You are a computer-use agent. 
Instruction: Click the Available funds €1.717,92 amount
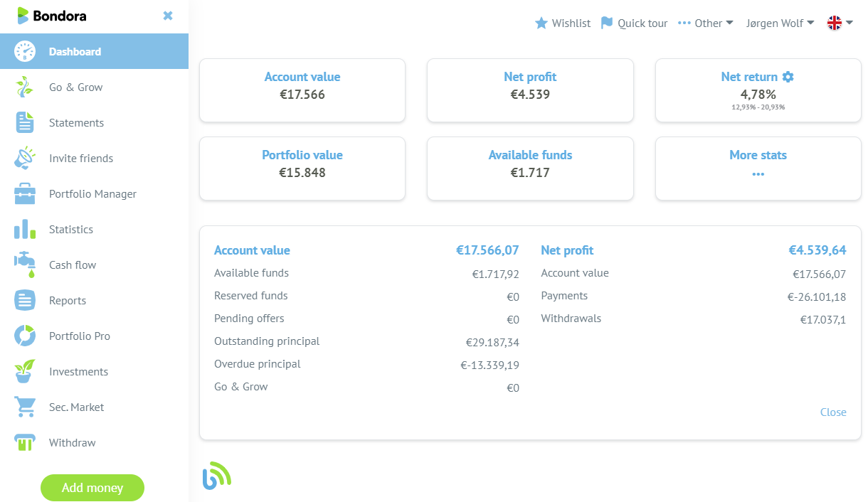[x=495, y=274]
